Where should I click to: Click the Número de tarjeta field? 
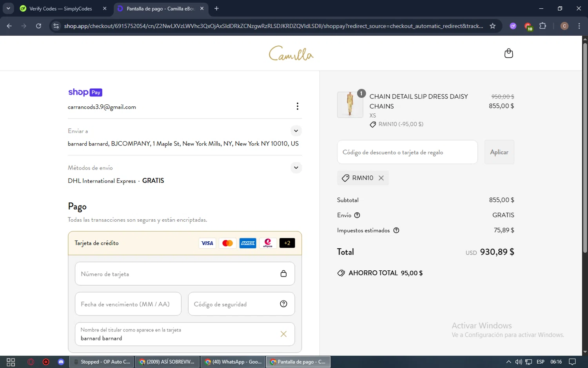185,274
